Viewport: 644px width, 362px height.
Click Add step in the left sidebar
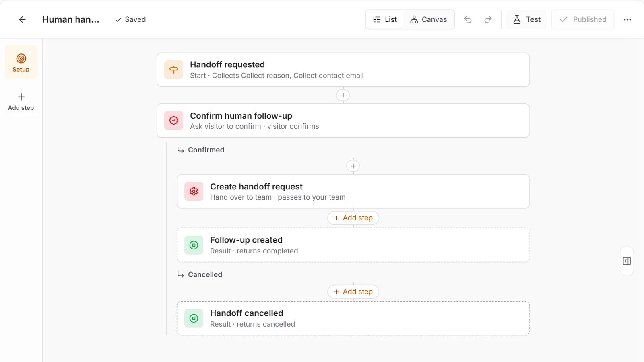tap(21, 102)
